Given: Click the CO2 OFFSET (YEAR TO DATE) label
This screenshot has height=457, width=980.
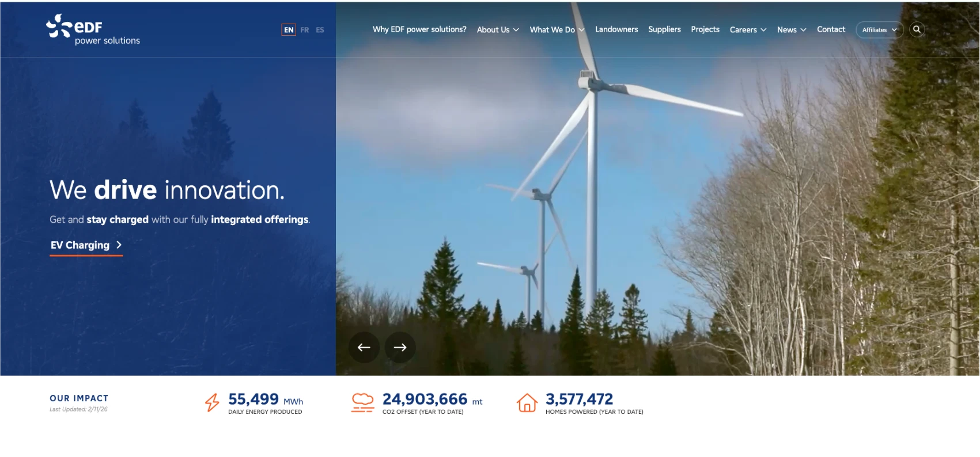Looking at the screenshot, I should [x=423, y=412].
